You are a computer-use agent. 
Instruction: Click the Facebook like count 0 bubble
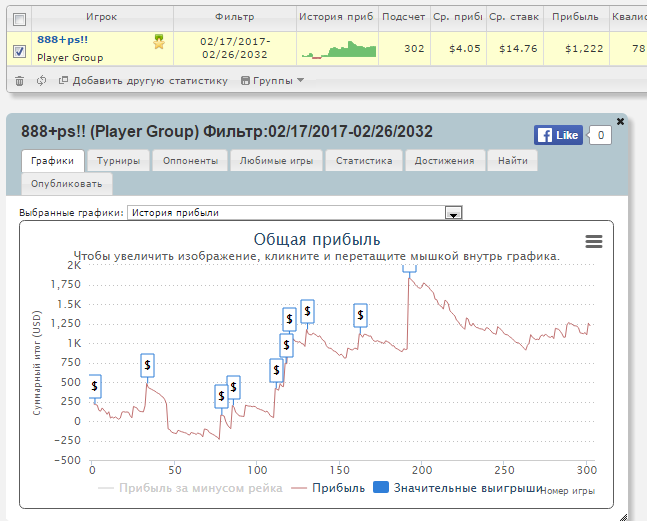click(600, 135)
